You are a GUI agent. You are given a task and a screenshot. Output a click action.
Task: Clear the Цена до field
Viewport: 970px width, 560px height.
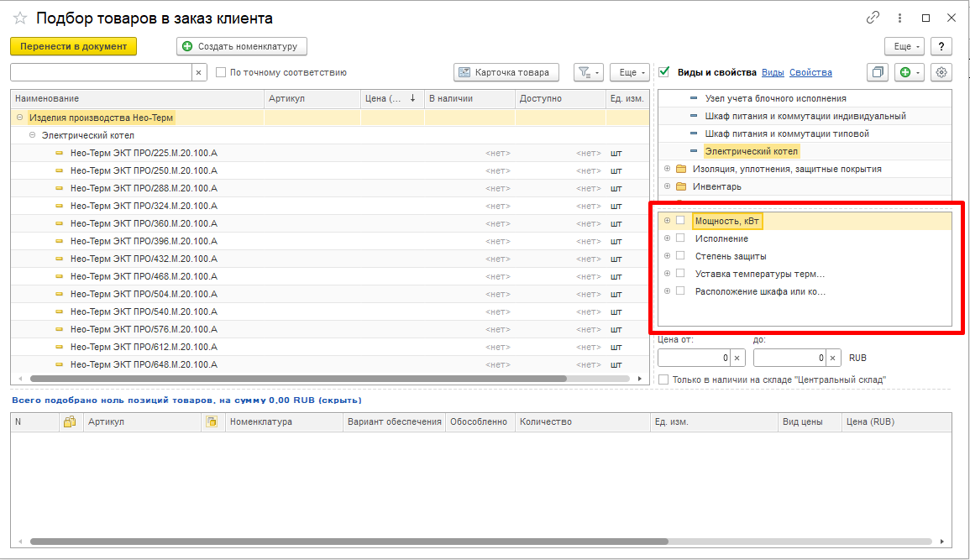click(x=832, y=358)
